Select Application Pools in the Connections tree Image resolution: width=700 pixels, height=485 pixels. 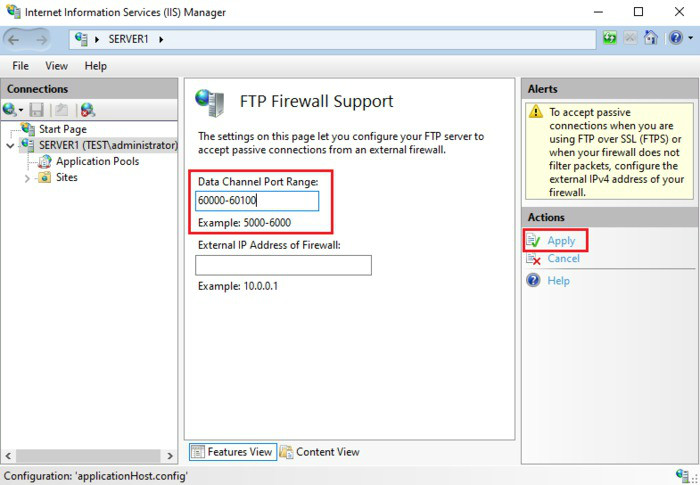pyautogui.click(x=97, y=161)
